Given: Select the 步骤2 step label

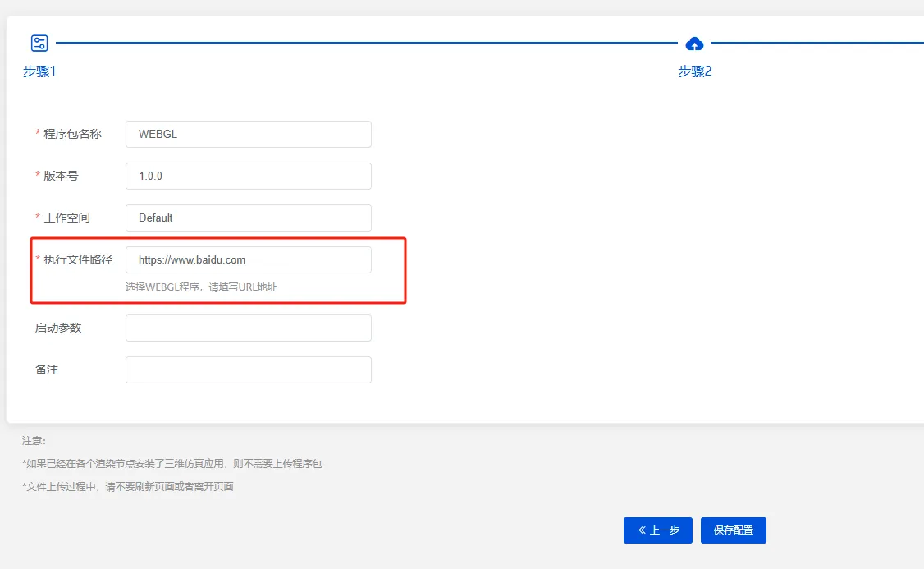Looking at the screenshot, I should pos(695,71).
